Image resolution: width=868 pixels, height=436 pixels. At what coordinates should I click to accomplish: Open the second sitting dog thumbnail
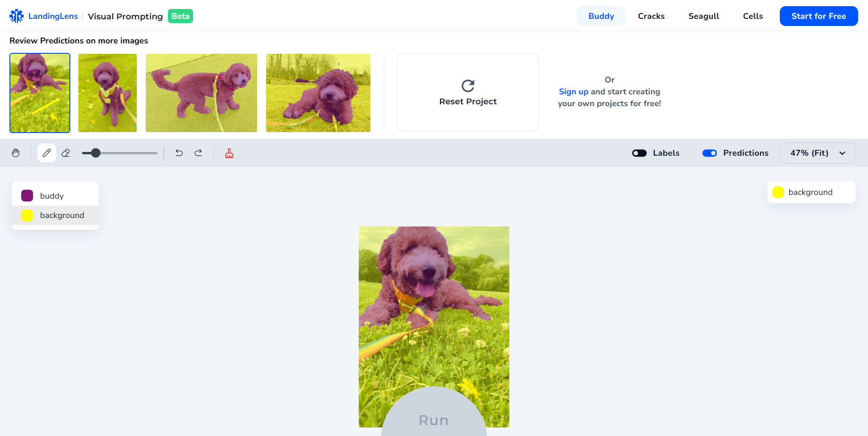108,93
